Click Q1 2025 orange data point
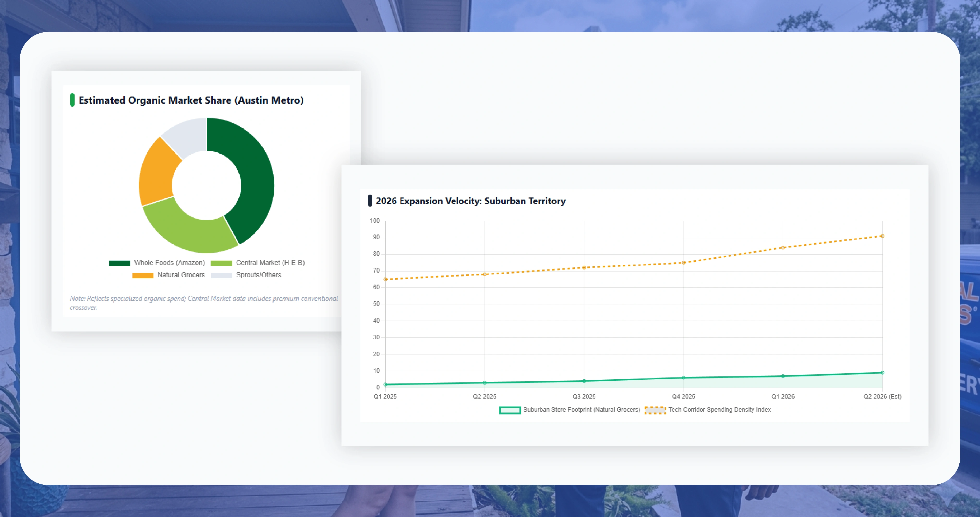980x517 pixels. 385,279
